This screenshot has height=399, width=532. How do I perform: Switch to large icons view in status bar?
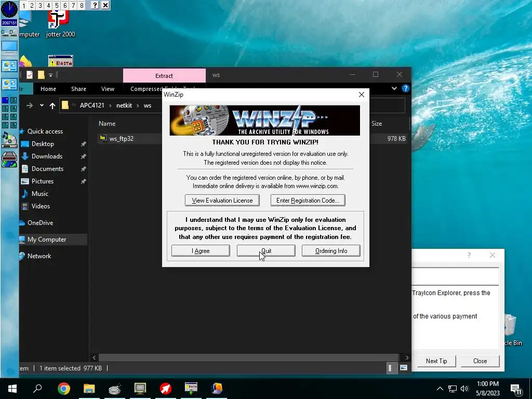tap(403, 368)
